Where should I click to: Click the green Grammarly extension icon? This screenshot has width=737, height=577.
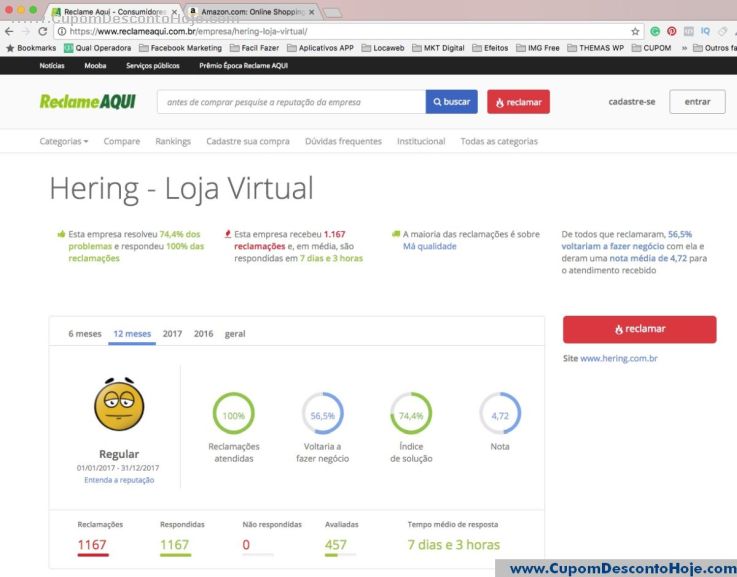point(655,31)
